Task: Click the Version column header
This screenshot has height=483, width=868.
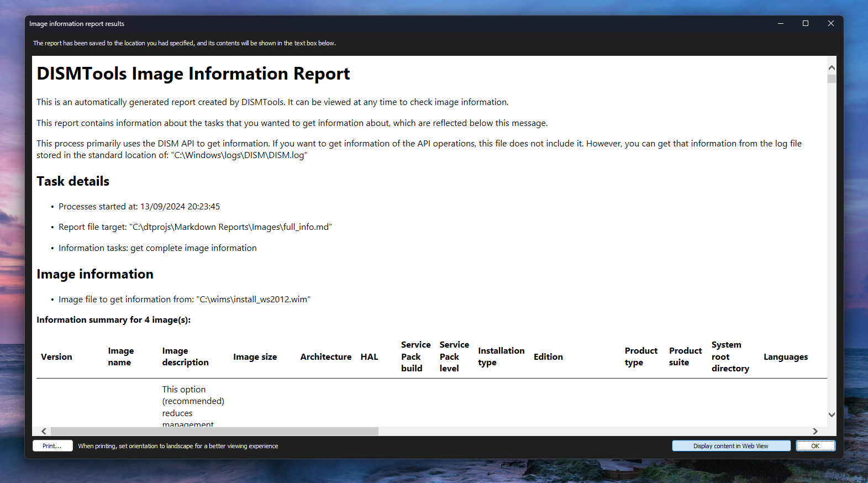Action: (56, 357)
